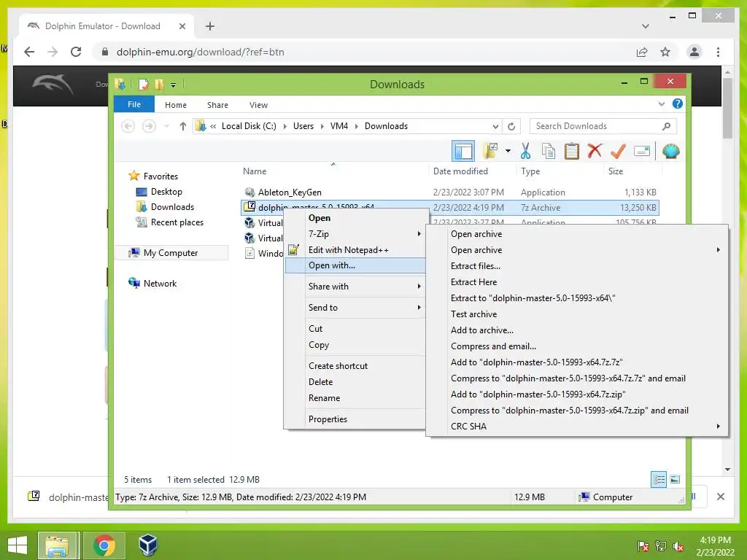Open the Windows Start button

click(18, 545)
